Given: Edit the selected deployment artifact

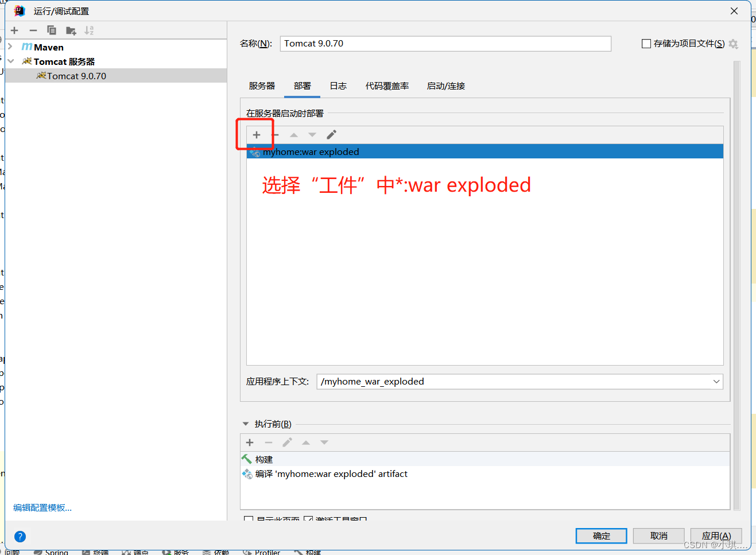Looking at the screenshot, I should click(x=331, y=135).
